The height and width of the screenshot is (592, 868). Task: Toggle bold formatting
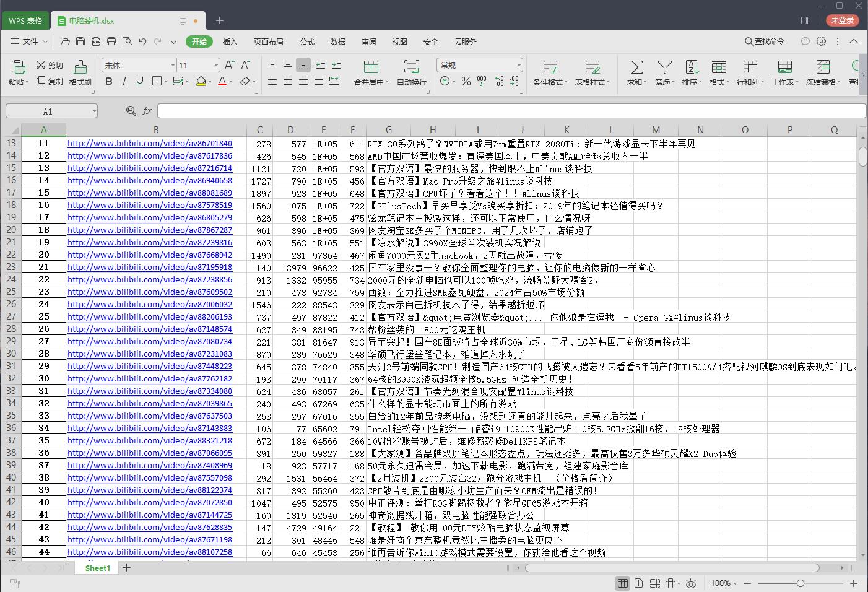(x=109, y=81)
